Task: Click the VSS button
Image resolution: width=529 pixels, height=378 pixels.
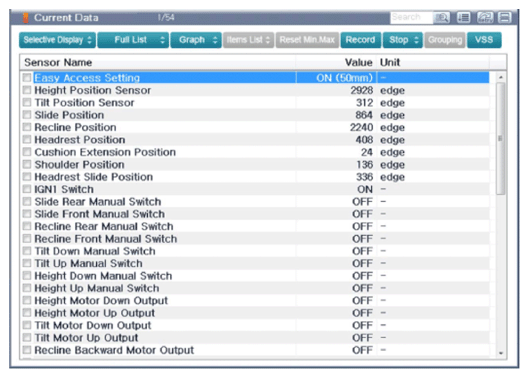Action: click(x=484, y=40)
